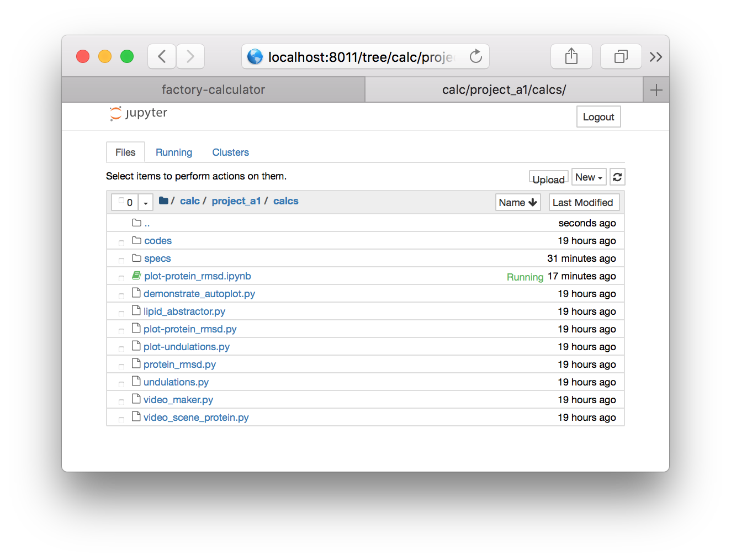The height and width of the screenshot is (560, 731).
Task: Expand hidden toolbar items chevron
Action: point(655,57)
